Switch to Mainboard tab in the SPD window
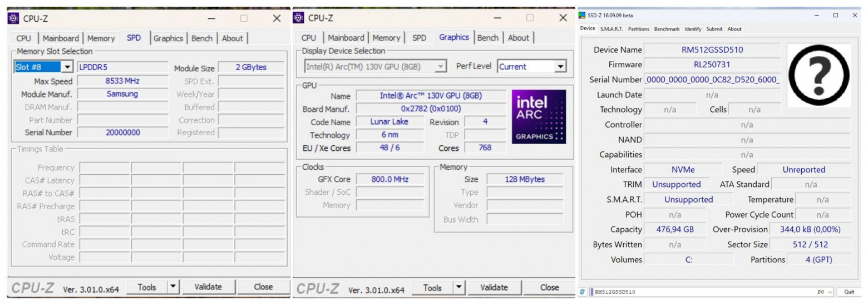This screenshot has height=305, width=868. [61, 38]
